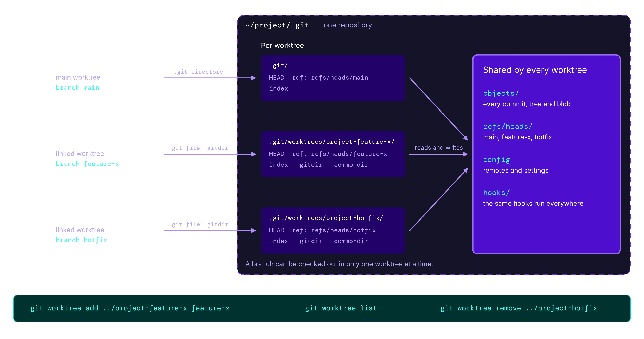Click 'main, feature-x, hotfix' text
This screenshot has height=339, width=644.
click(517, 137)
